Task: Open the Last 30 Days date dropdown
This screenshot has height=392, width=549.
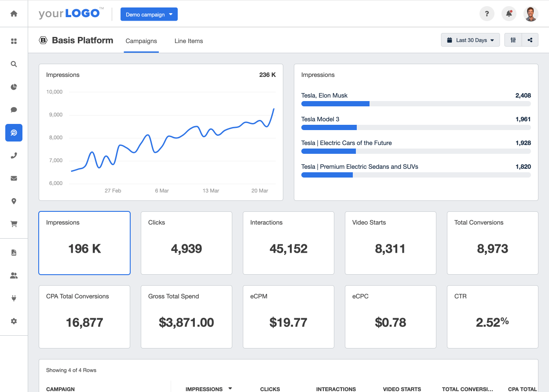Action: coord(470,40)
